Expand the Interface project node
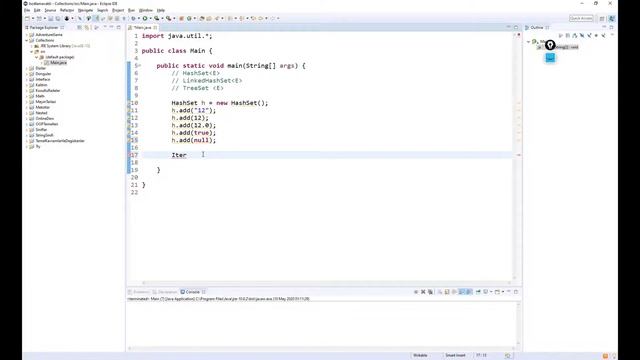Screen dimensions: 640x360 coord(27,80)
